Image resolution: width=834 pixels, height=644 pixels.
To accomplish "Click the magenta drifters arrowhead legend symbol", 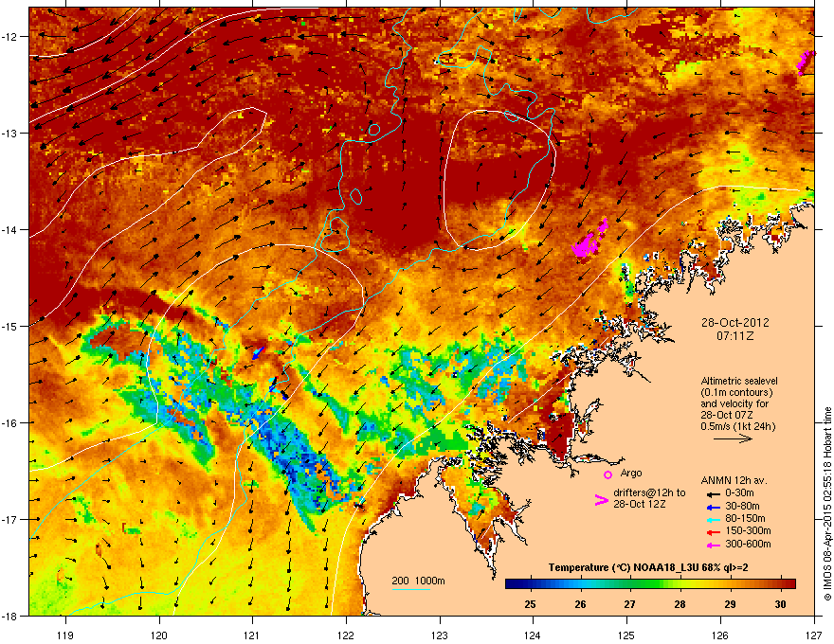I will point(601,500).
